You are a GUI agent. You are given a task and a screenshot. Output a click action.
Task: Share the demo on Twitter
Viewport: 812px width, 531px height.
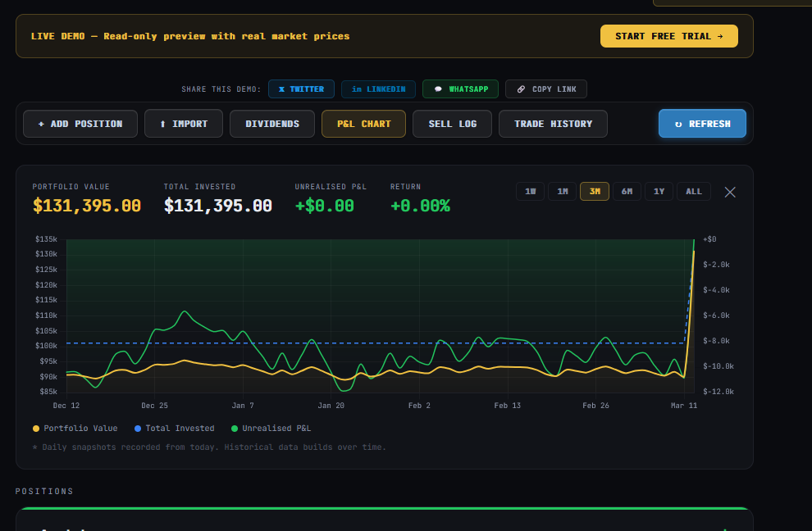click(301, 88)
